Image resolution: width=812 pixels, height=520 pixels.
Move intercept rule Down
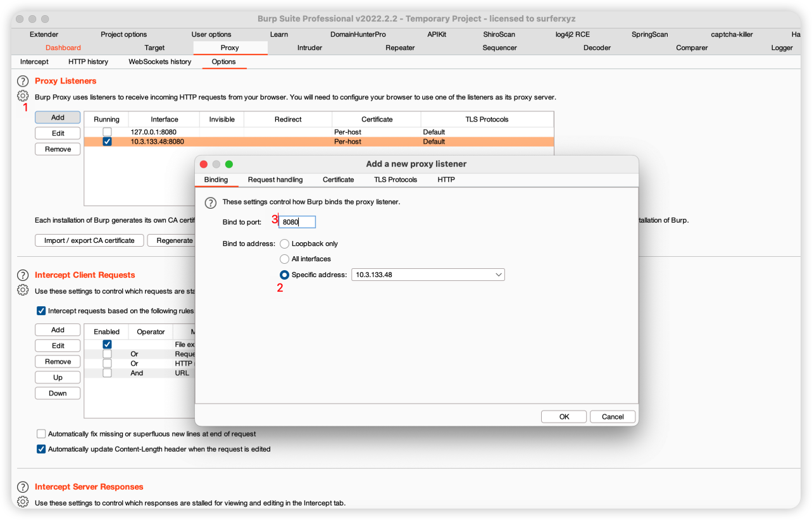[58, 393]
